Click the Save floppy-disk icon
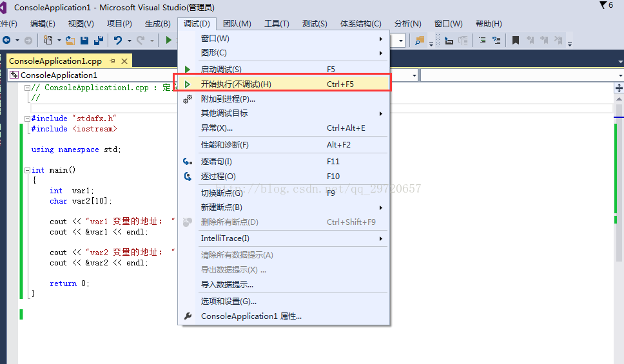The width and height of the screenshot is (624, 364). (84, 40)
